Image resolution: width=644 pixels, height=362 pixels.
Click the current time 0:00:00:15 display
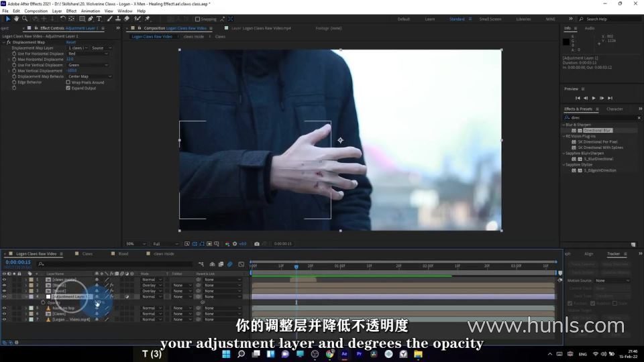(18, 262)
